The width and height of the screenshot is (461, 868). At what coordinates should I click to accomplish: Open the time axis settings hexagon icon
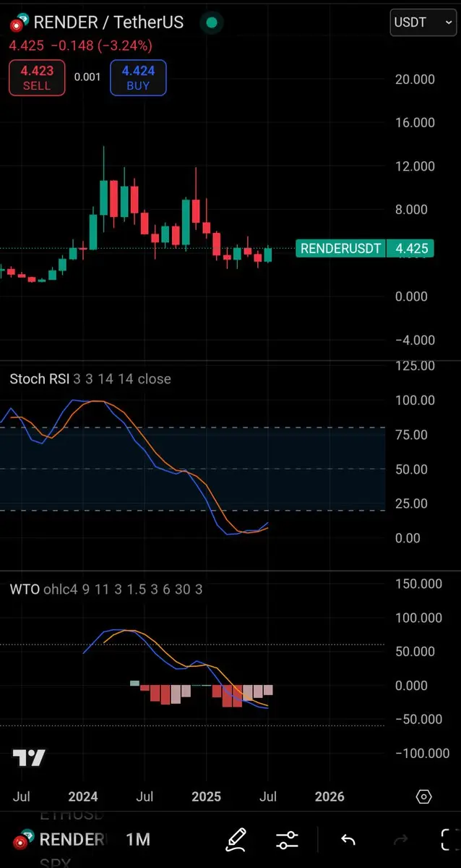424,796
